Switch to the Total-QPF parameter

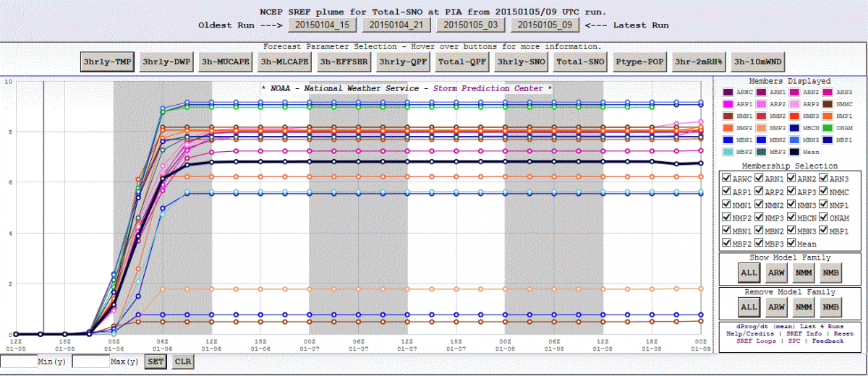463,62
